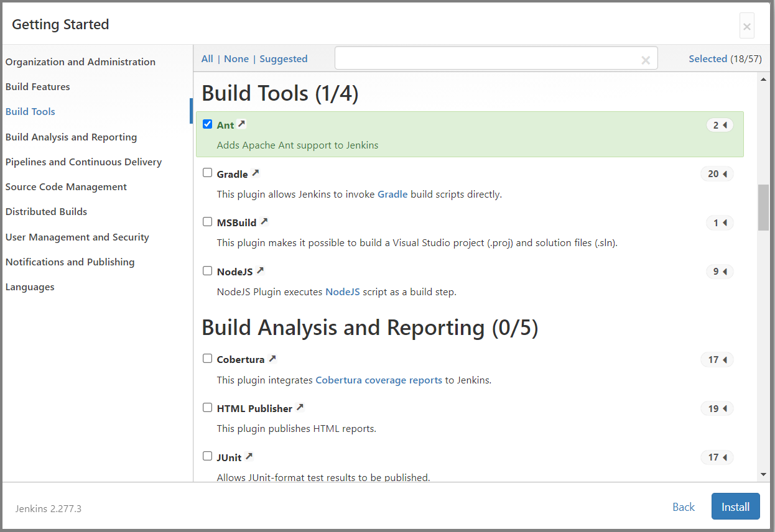Go to Source Code Management category
The height and width of the screenshot is (532, 775).
[66, 186]
